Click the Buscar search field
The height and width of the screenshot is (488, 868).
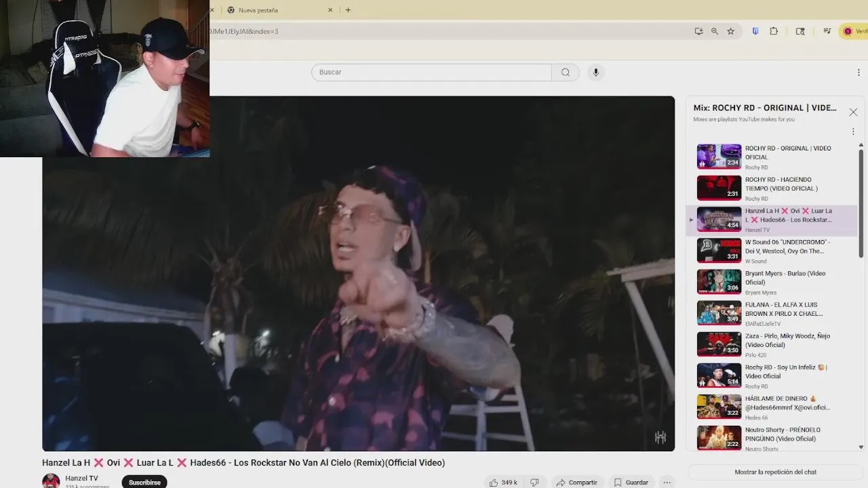(x=431, y=73)
